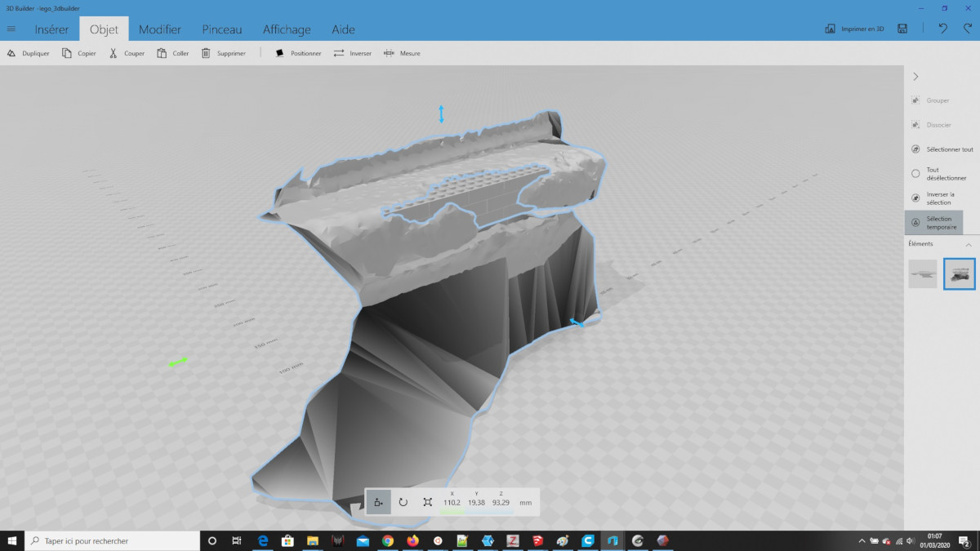The height and width of the screenshot is (551, 980).
Task: Click the green axis move arrow handle
Action: (x=178, y=361)
